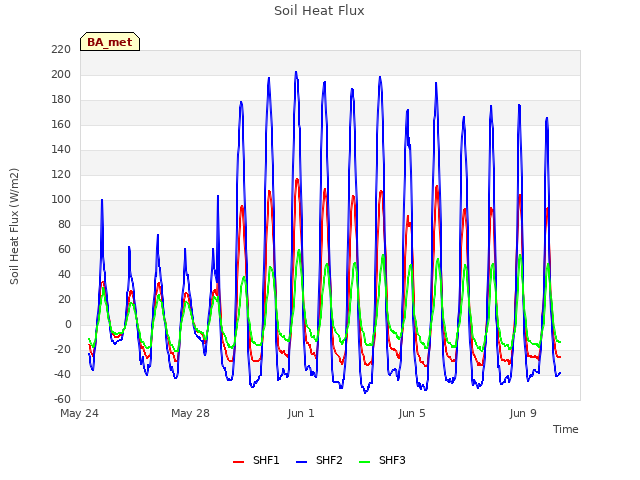Click the Jun 1 x-axis tick label

pyautogui.click(x=301, y=413)
